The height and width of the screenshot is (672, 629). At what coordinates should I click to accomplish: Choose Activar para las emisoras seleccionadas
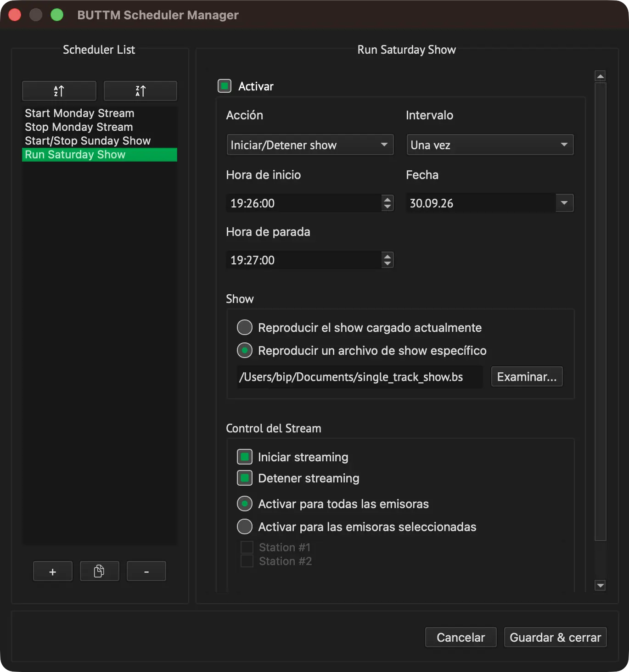click(x=245, y=527)
